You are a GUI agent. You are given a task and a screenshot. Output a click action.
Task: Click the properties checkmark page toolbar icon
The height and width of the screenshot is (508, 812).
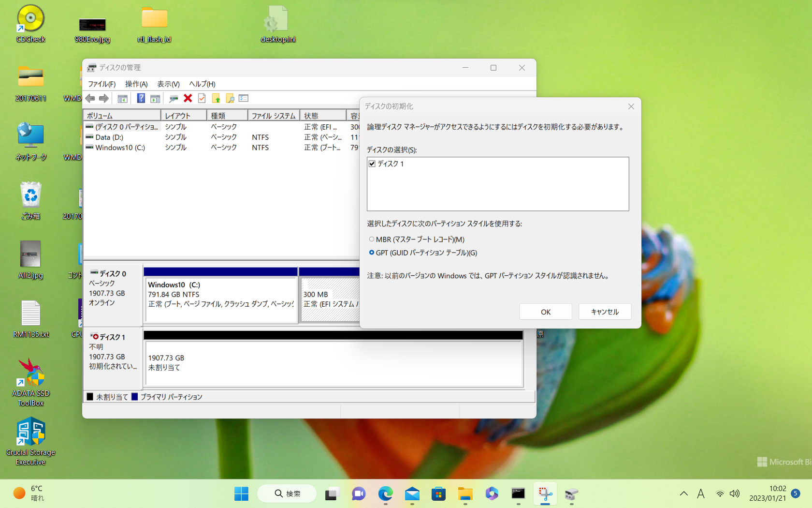tap(202, 98)
